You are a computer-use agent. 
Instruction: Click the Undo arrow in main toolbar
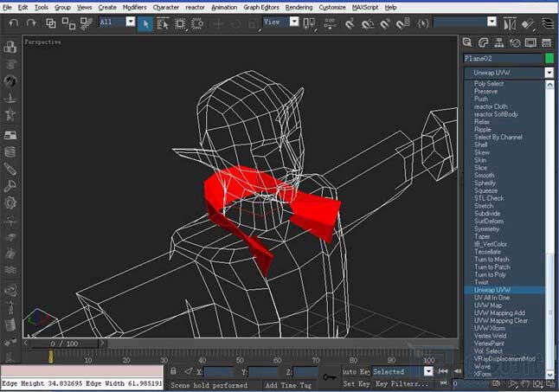[x=14, y=23]
